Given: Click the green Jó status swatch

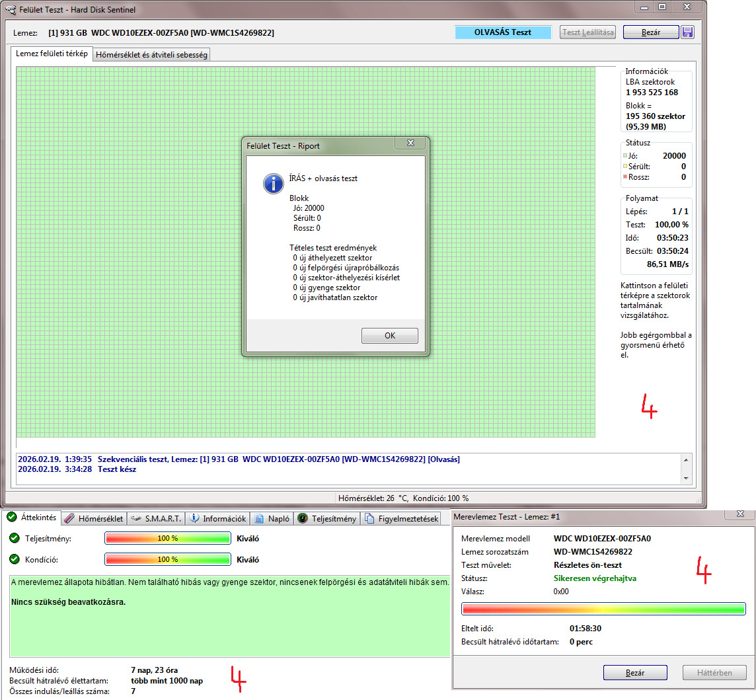Looking at the screenshot, I should [x=625, y=155].
